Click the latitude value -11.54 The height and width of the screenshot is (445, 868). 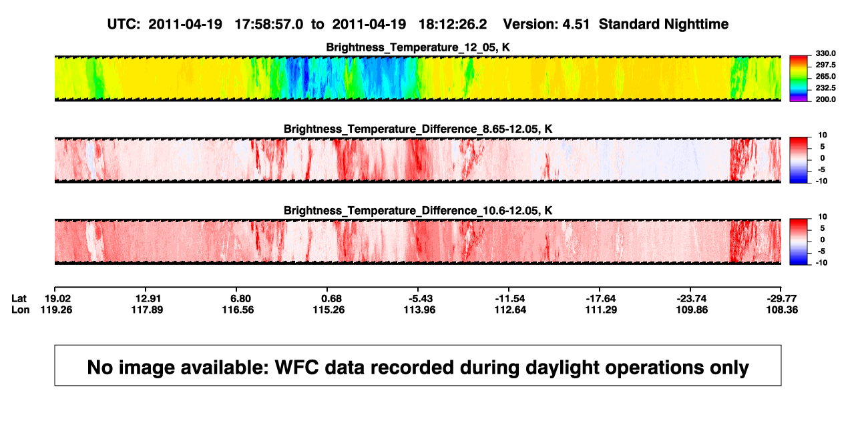pos(511,298)
